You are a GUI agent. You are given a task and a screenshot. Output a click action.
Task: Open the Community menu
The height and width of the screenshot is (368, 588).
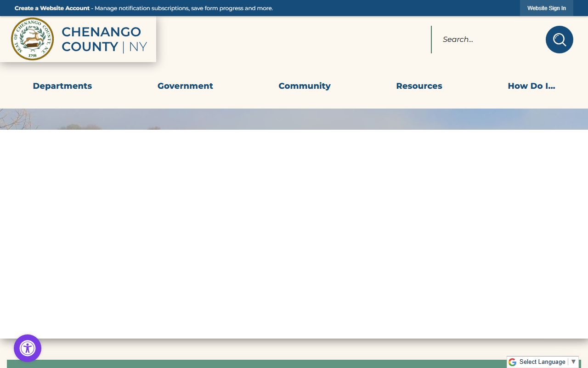(305, 86)
